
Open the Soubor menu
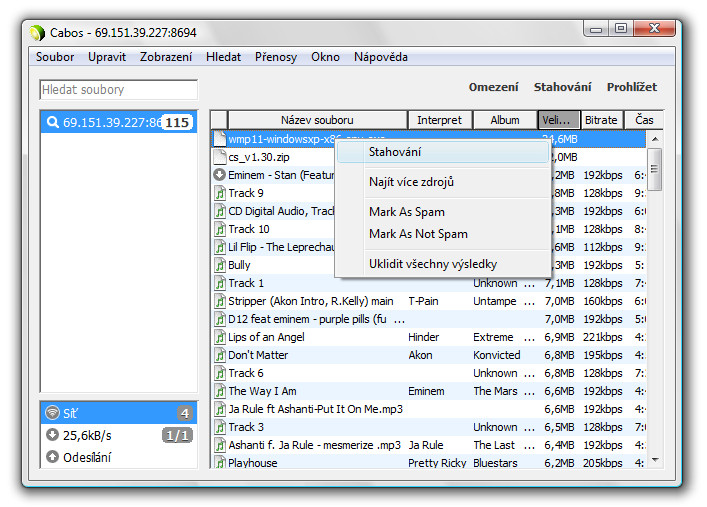pos(55,57)
